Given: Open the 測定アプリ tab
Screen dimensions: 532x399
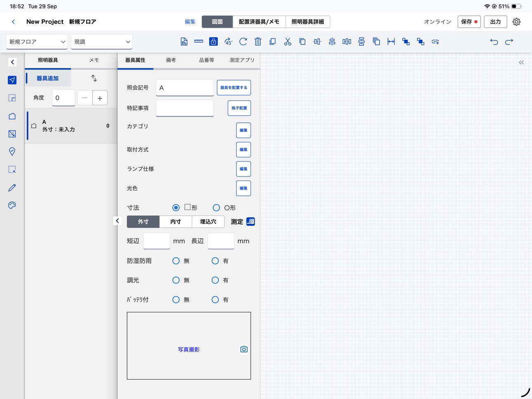Looking at the screenshot, I should (242, 60).
